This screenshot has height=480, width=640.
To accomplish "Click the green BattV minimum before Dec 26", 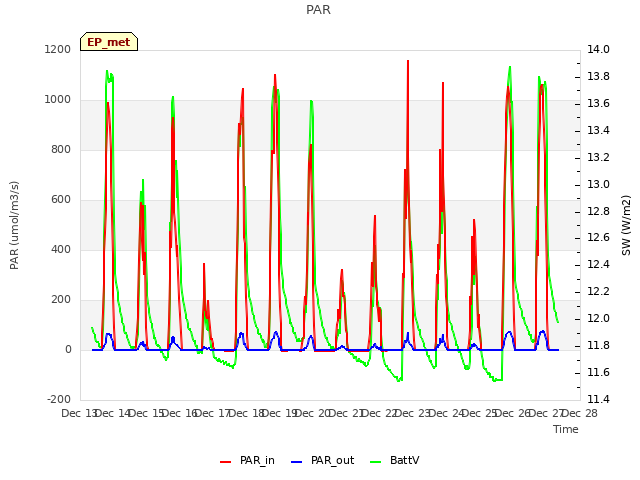I will point(496,380).
